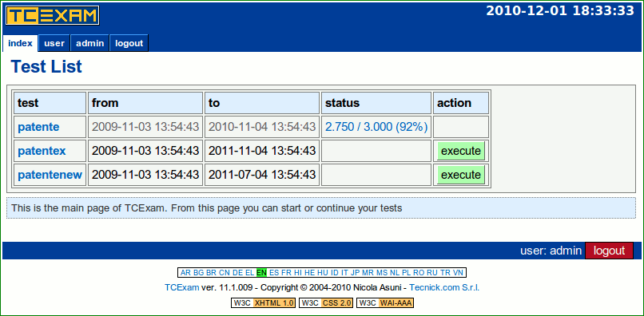Switch language to ES
Image resolution: width=644 pixels, height=316 pixels.
(274, 272)
